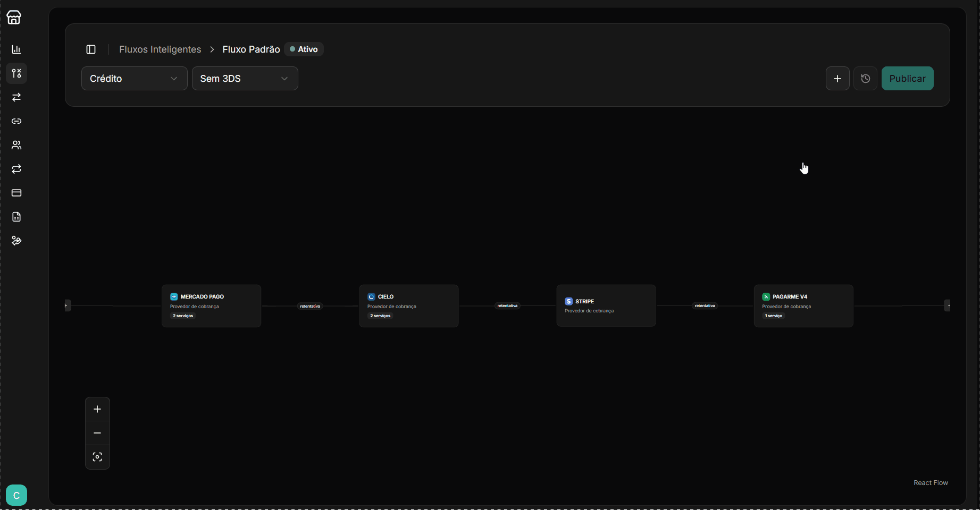
Task: Open the customers people icon
Action: pos(16,145)
